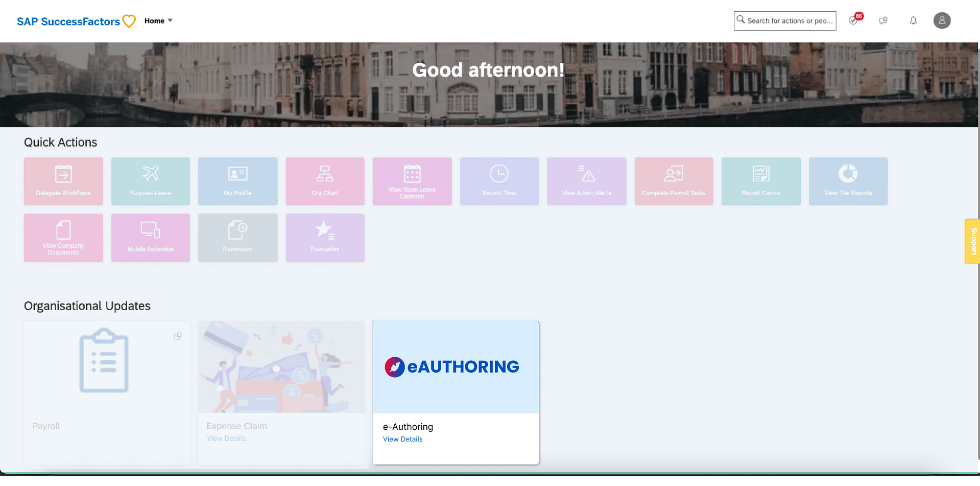
Task: Open the Report Centre tile
Action: click(761, 181)
